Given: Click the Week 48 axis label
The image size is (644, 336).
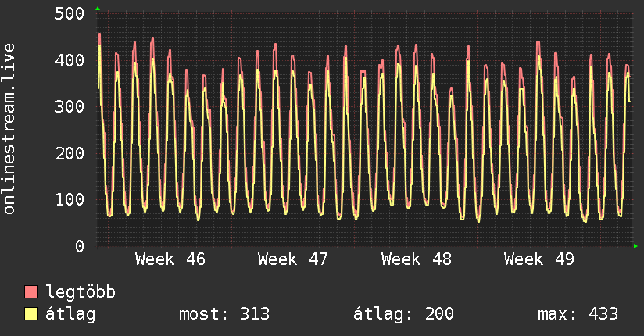Looking at the screenshot, I should tap(416, 259).
